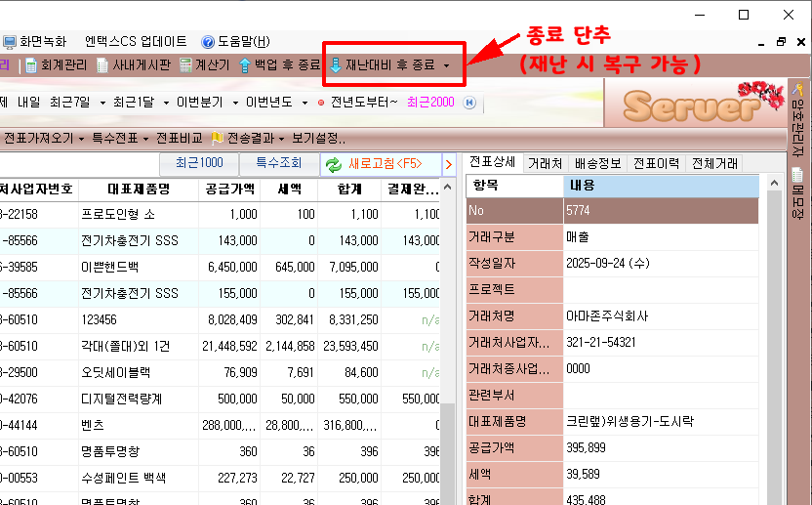Viewport: 812px width, 505px height.
Task: Click the 특수조회 button
Action: pos(279,163)
